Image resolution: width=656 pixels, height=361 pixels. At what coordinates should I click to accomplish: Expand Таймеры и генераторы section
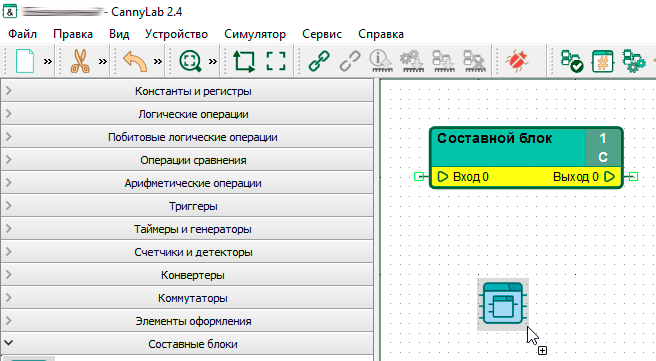click(x=187, y=229)
